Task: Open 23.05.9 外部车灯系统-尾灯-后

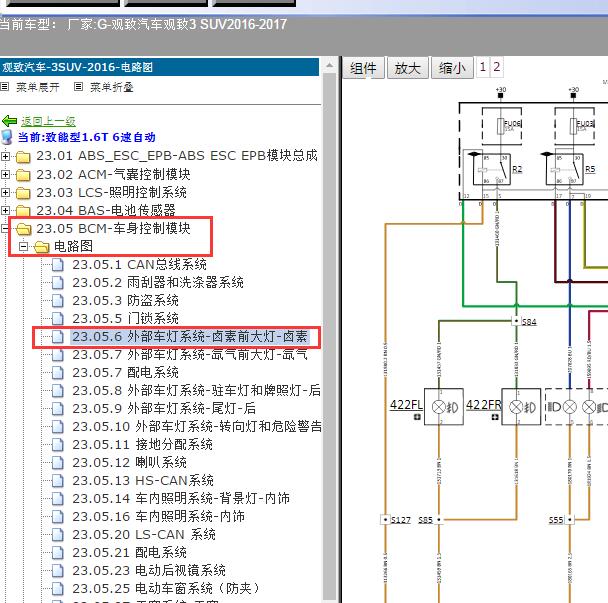Action: tap(164, 409)
